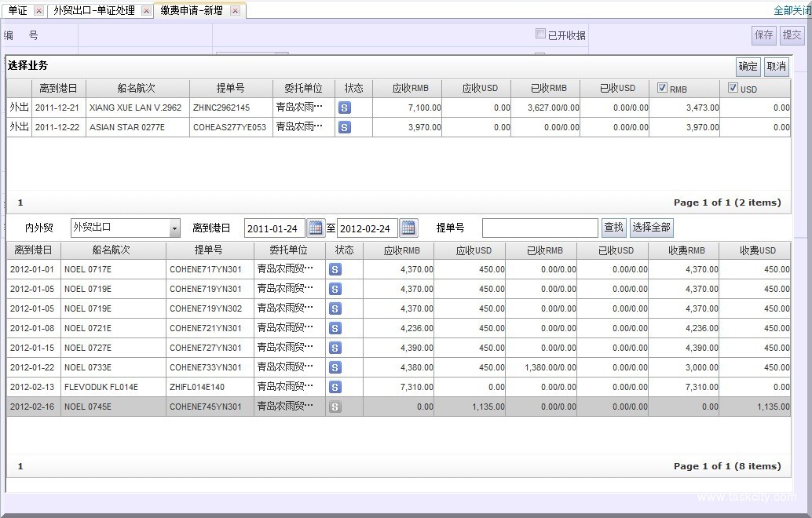Viewport: 812px width, 518px height.
Task: Click status icon on NOEL 0733E row
Action: coord(336,367)
